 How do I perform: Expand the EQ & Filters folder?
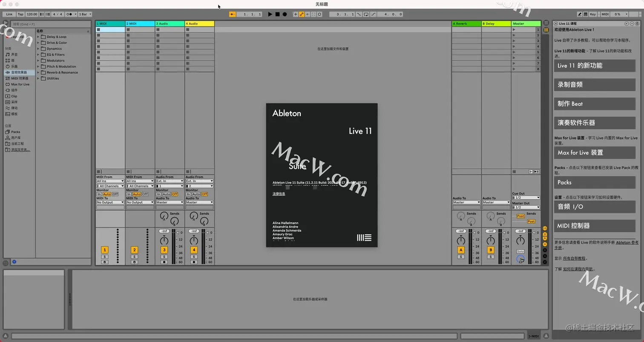(x=38, y=55)
